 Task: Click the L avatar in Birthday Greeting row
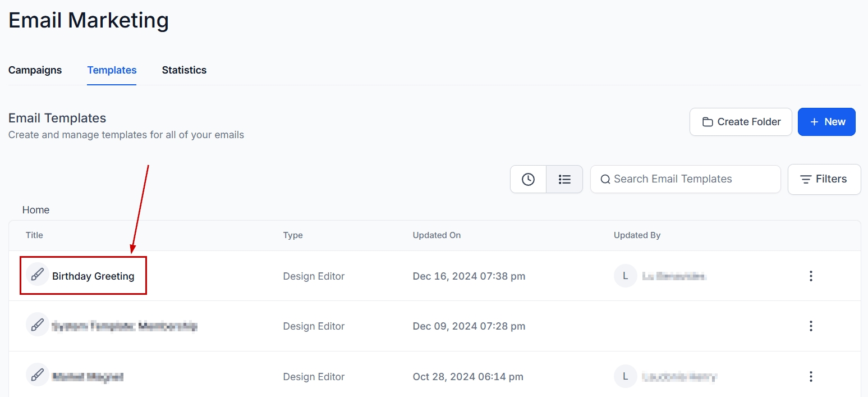coord(625,276)
